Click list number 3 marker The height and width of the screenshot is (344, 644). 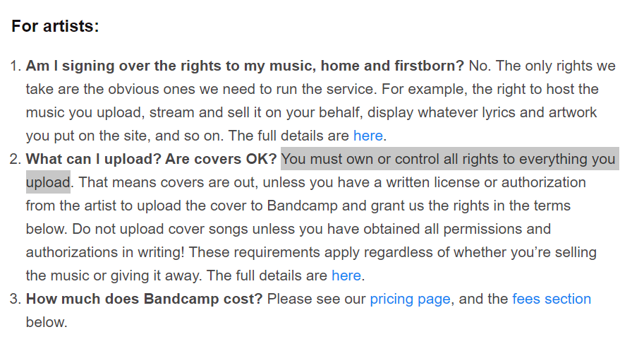(16, 299)
